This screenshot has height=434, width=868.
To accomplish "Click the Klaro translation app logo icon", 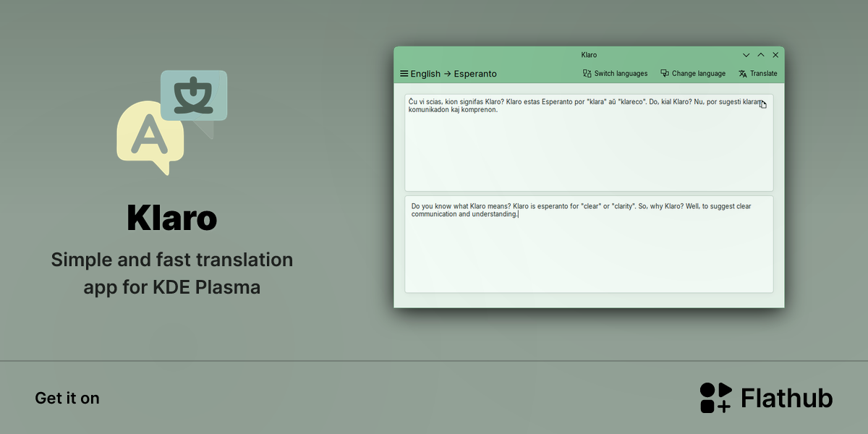I will point(172,122).
